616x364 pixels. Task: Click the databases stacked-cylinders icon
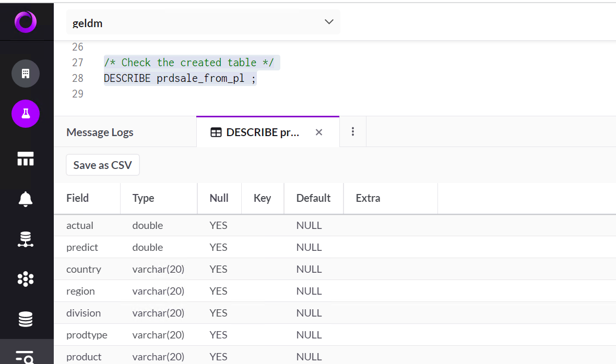pos(25,319)
